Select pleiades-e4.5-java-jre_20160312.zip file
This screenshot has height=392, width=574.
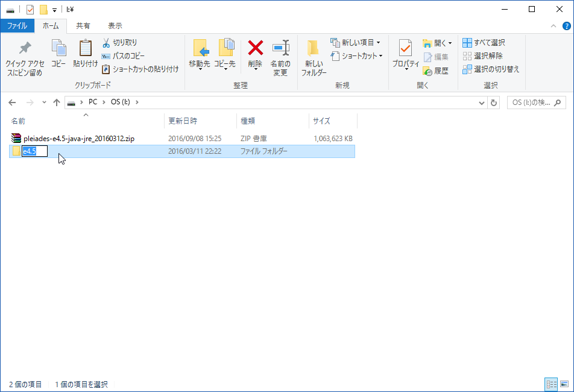(79, 139)
